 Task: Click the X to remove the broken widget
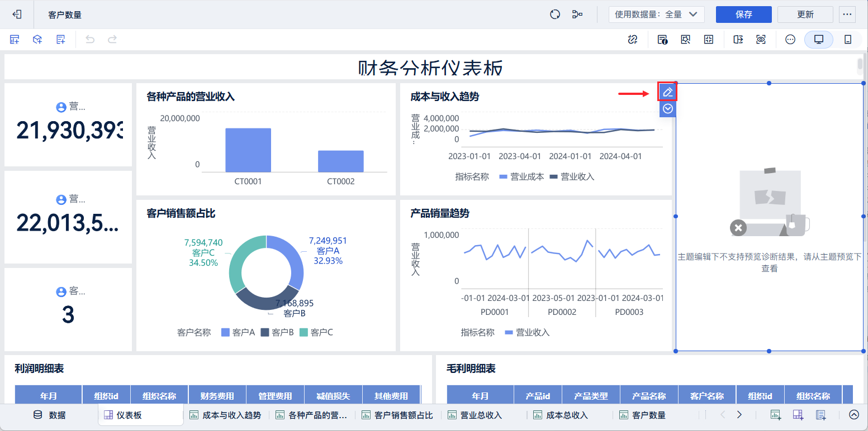(738, 228)
